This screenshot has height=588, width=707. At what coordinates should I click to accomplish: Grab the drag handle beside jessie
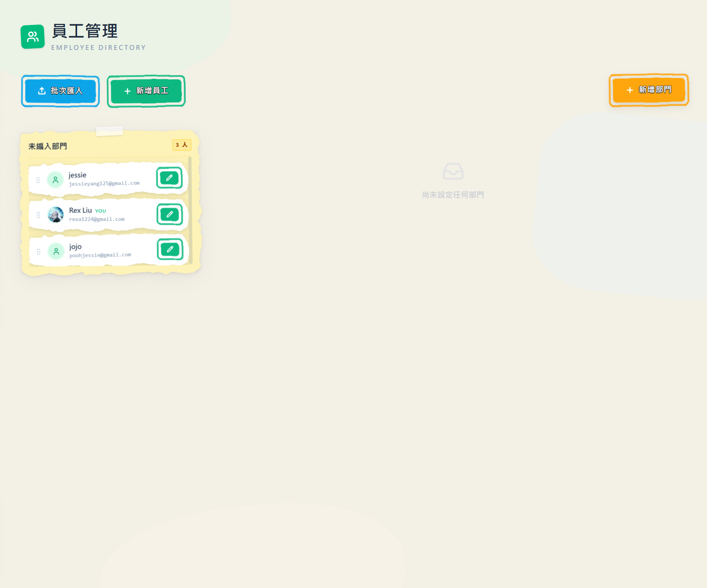(x=38, y=180)
